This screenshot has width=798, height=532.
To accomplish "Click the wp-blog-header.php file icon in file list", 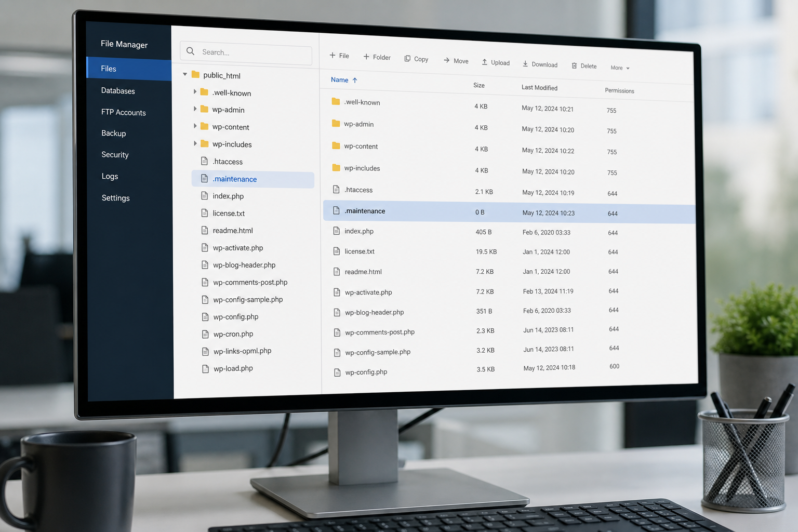I will pos(337,312).
